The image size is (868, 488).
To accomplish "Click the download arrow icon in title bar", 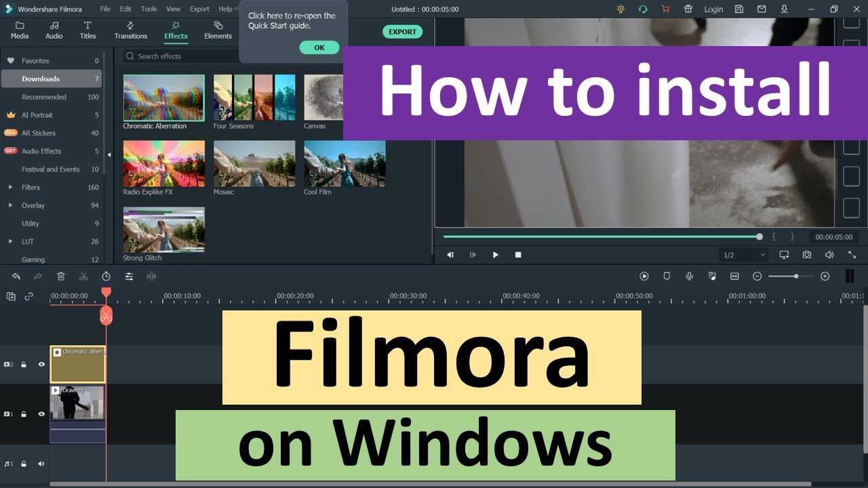I will pyautogui.click(x=785, y=9).
